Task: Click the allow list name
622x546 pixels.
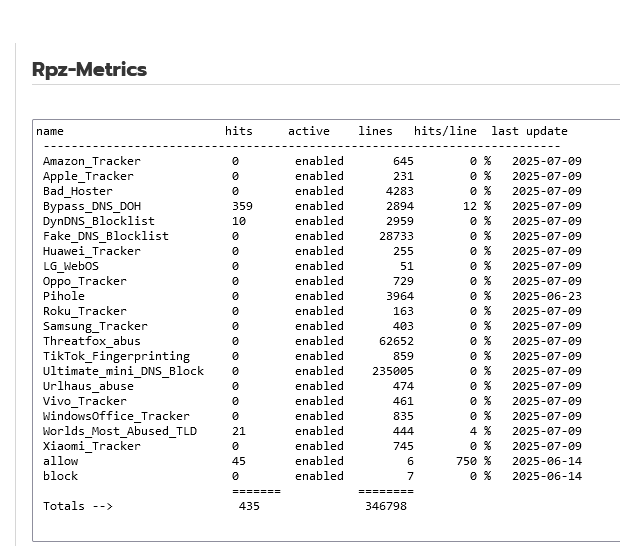Action: [60, 461]
